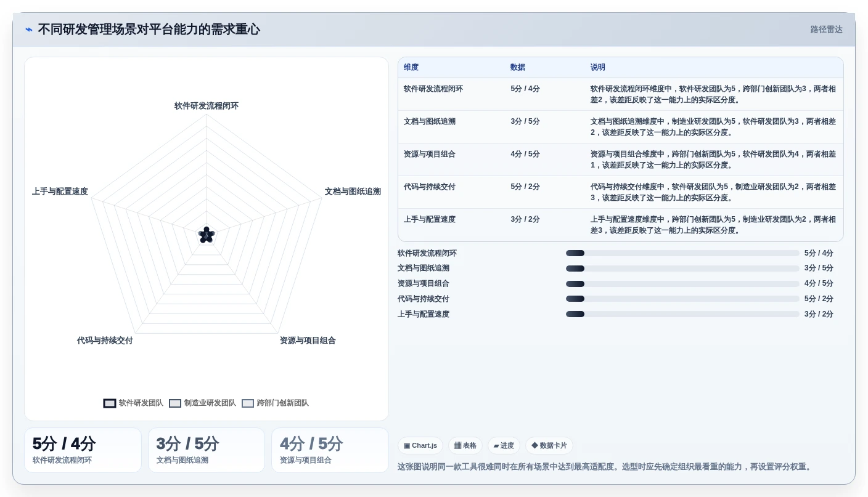Click the description beginning 资源与项目组合维度中
Screen dimensions: 868x497
pyautogui.click(x=713, y=160)
